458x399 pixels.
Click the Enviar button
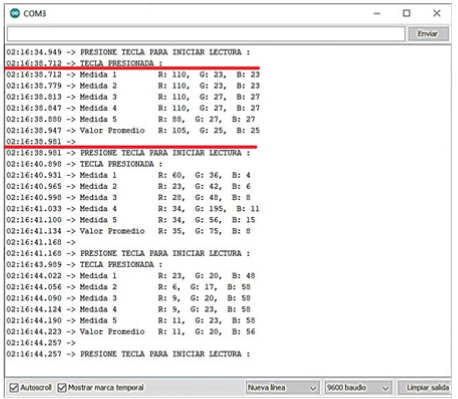tap(428, 34)
